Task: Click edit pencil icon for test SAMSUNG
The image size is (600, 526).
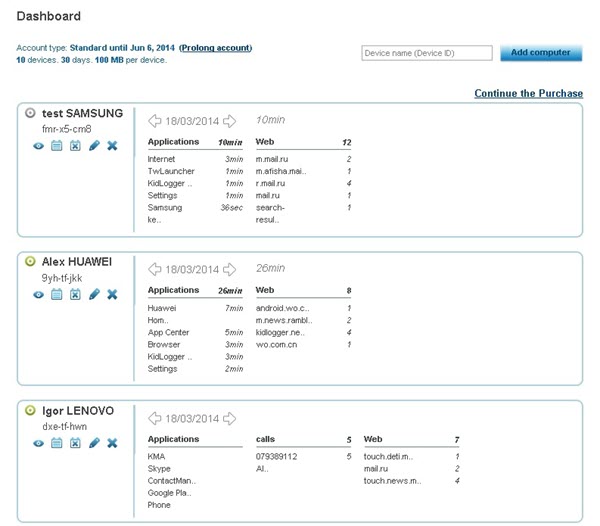Action: [94, 146]
